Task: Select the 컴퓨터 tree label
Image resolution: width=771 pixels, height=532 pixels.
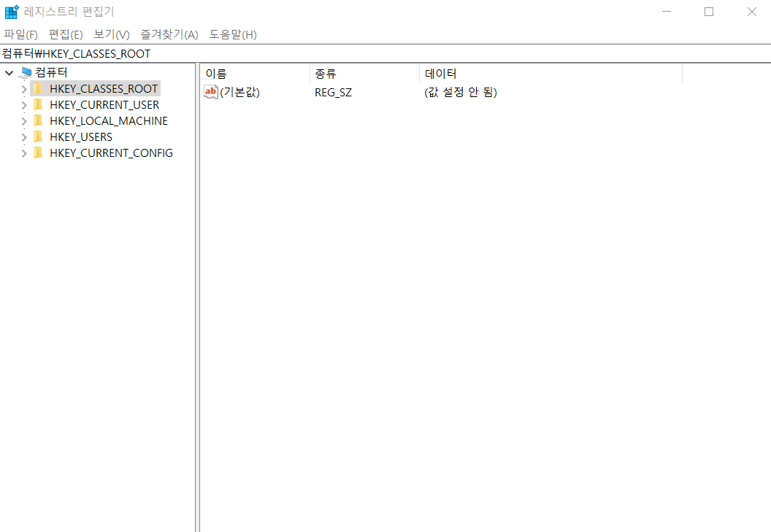Action: (51, 72)
